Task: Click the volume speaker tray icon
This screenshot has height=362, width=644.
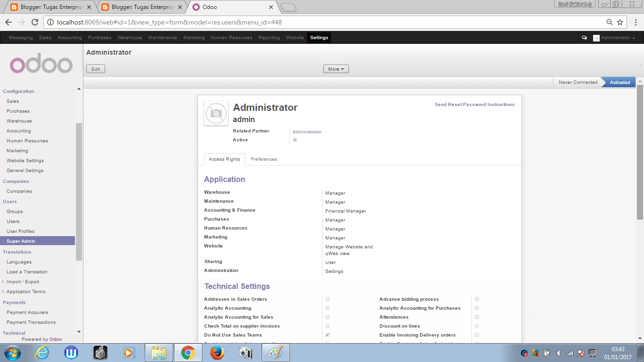Action: [558, 353]
